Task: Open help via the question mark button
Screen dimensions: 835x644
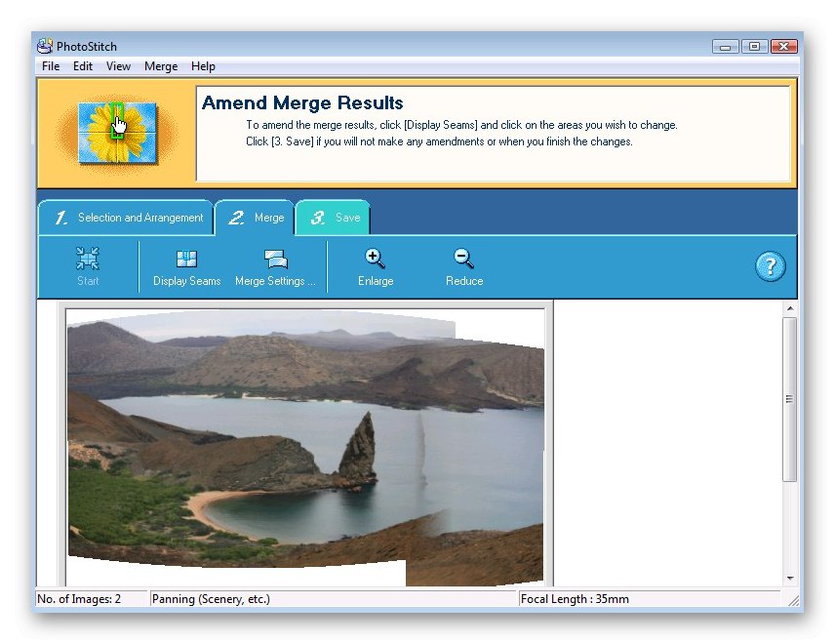Action: click(x=770, y=266)
